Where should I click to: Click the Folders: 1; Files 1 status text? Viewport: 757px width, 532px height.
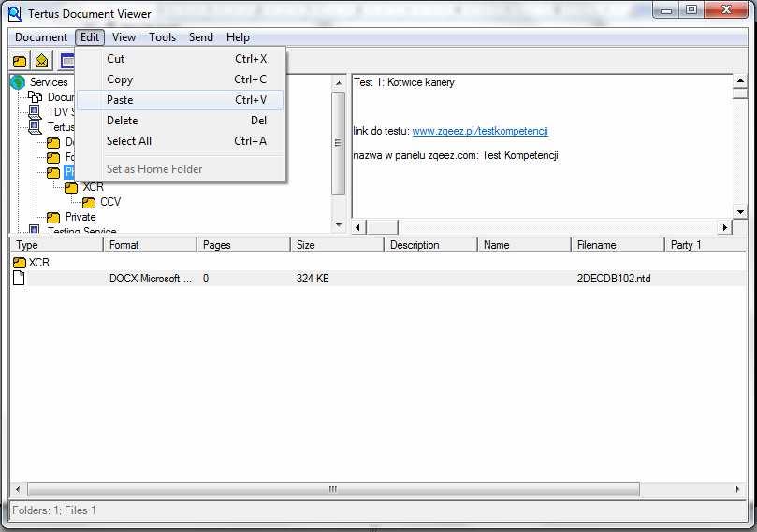(x=54, y=510)
